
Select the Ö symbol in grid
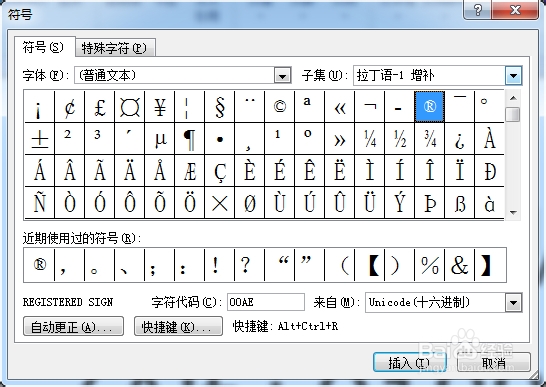pyautogui.click(x=189, y=203)
